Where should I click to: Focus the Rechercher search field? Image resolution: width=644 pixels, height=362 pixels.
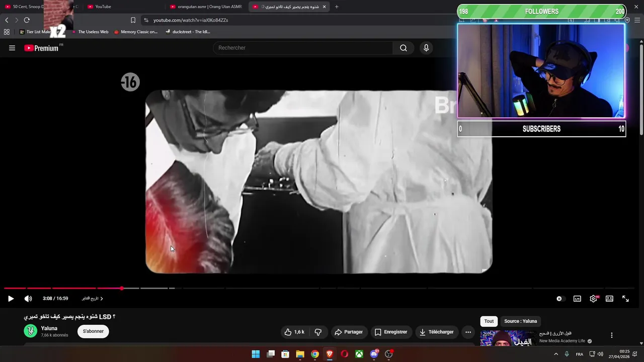point(303,48)
